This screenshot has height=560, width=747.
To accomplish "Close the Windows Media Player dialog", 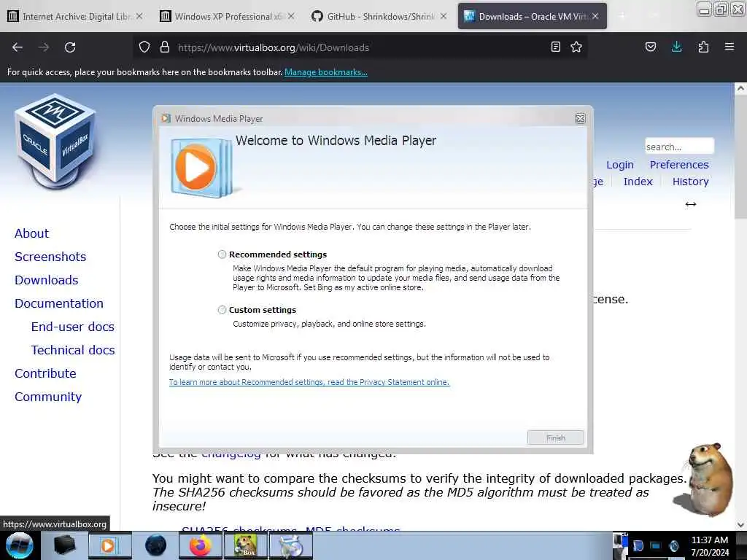I will [x=580, y=119].
